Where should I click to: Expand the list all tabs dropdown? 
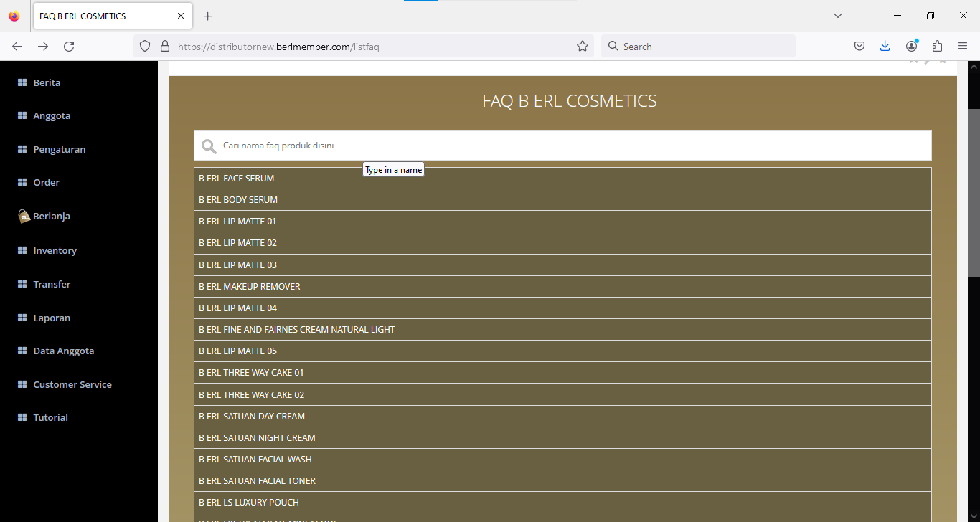click(837, 16)
